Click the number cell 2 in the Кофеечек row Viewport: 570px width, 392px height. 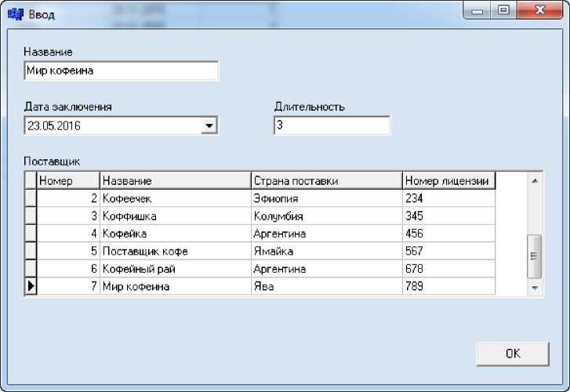coord(68,198)
